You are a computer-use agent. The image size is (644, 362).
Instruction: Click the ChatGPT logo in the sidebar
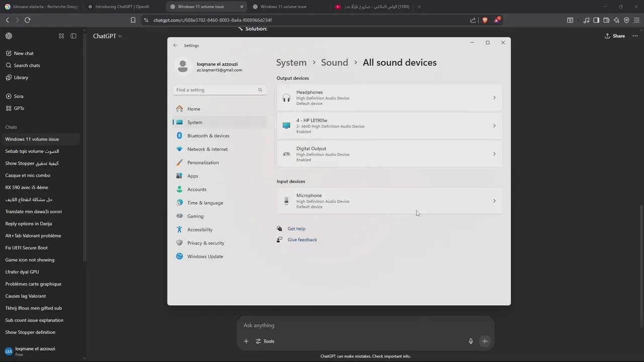pos(9,36)
